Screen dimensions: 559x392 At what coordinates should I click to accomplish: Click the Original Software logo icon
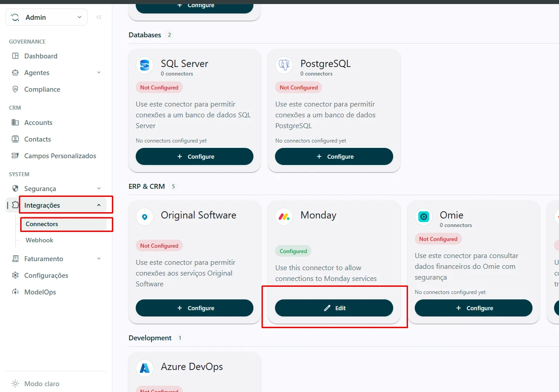coord(145,217)
